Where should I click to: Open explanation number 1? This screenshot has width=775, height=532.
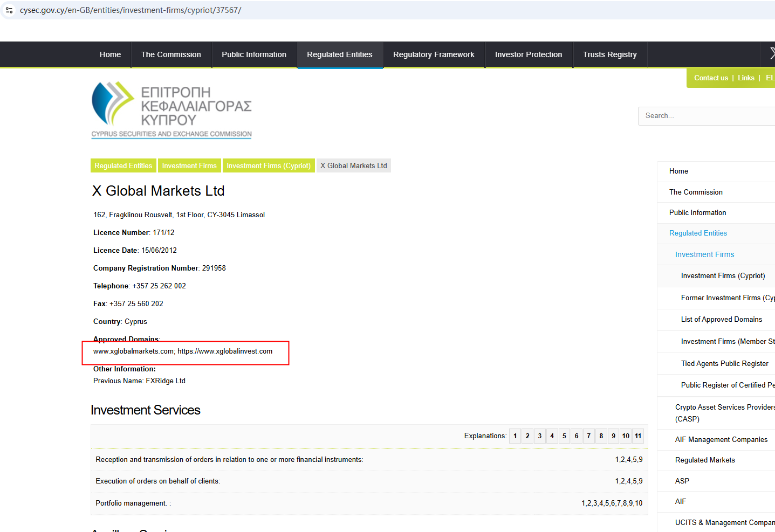515,436
